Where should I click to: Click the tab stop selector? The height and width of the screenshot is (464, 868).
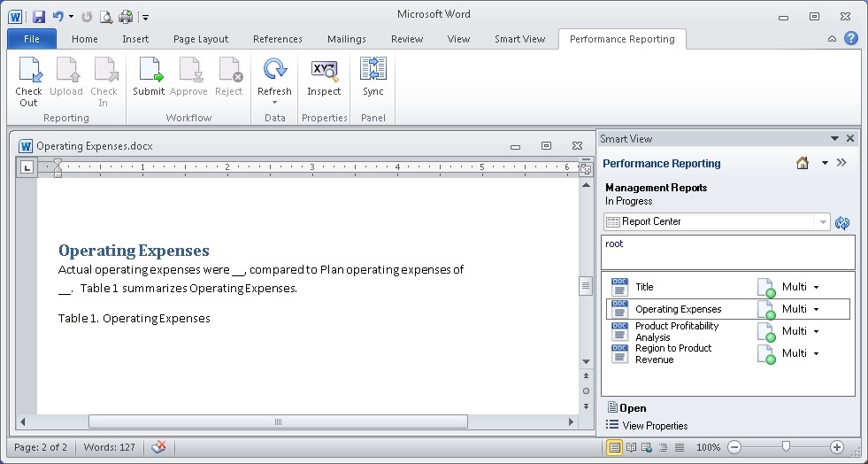(x=27, y=167)
